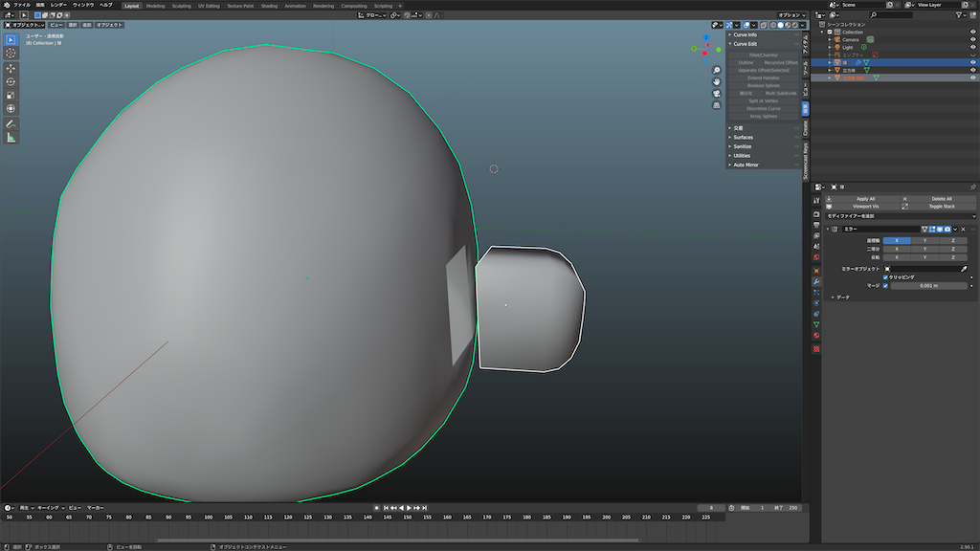
Task: Toggle X-ray mode in viewport header
Action: click(764, 25)
